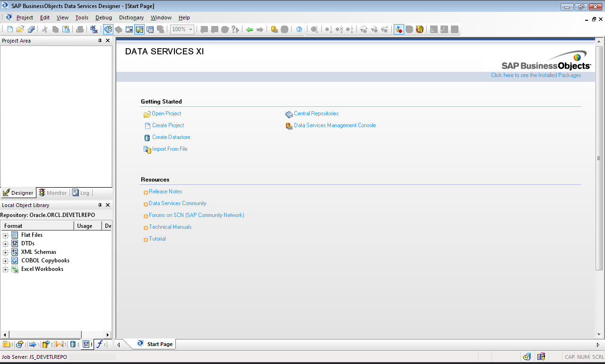Open the Dictionary menu
Viewport: 605px width, 364px height.
(131, 17)
